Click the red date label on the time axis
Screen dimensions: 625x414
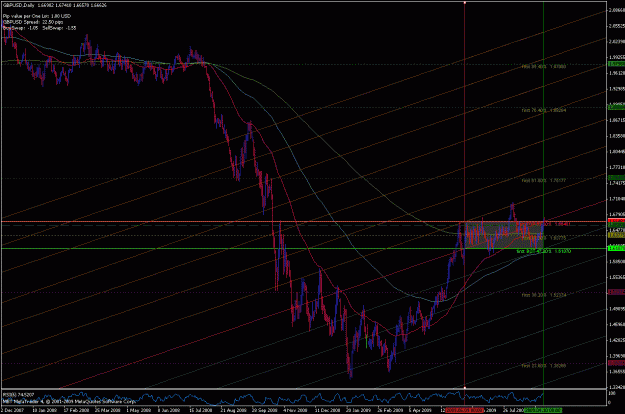465,410
